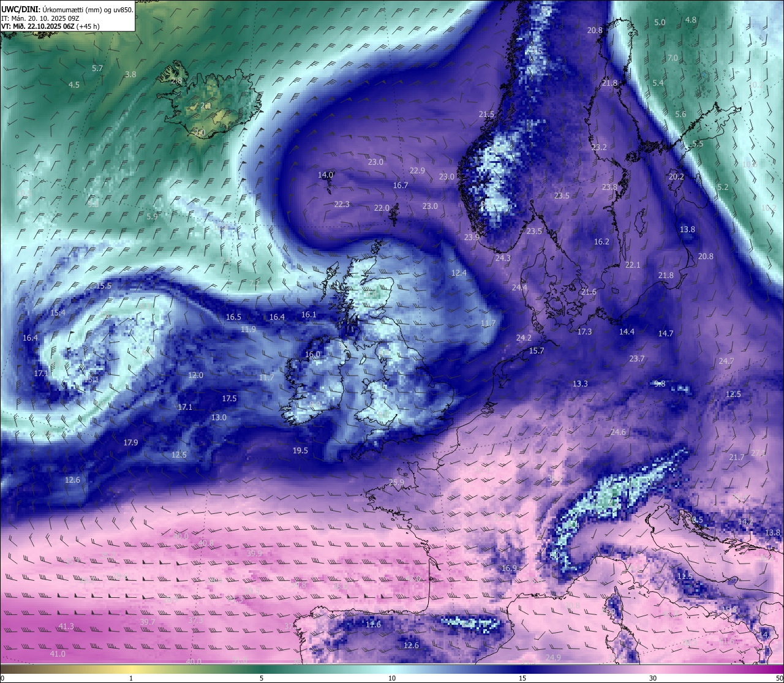784x683 pixels.
Task: Click the color scale tick labeled 10
Action: [392, 678]
